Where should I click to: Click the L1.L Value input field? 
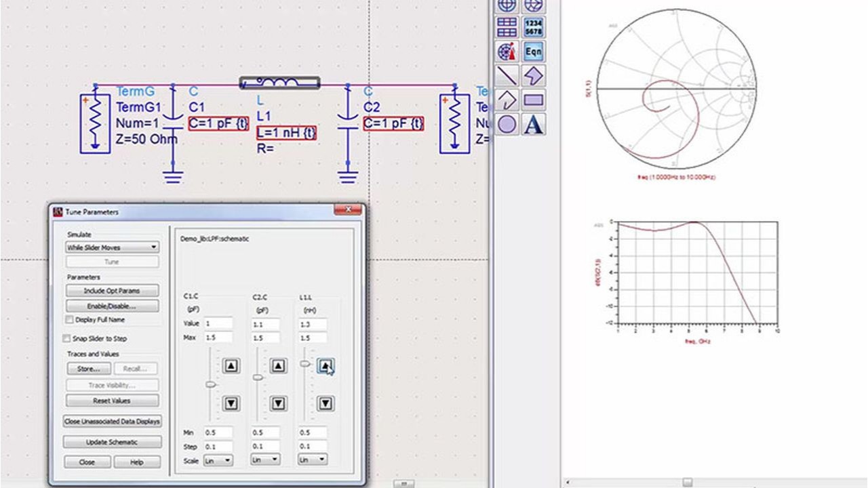pos(312,324)
